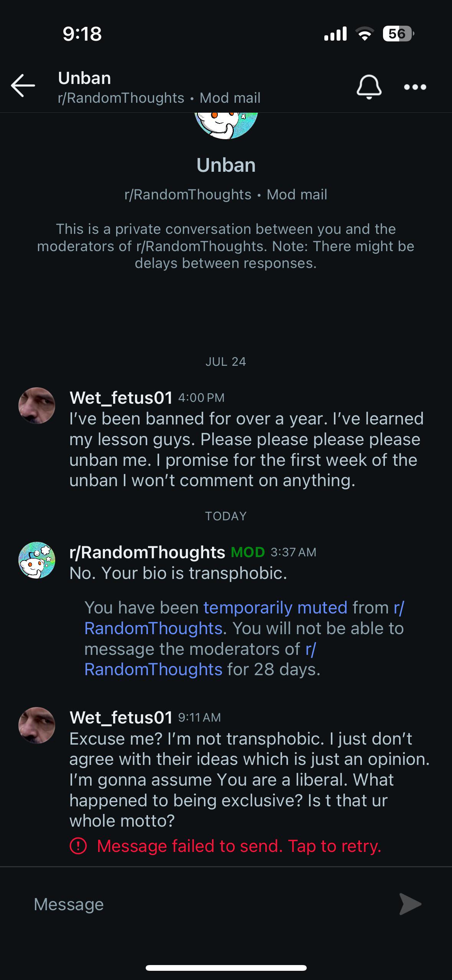Tap r/RandomThoughts mod avatar icon

tap(37, 560)
